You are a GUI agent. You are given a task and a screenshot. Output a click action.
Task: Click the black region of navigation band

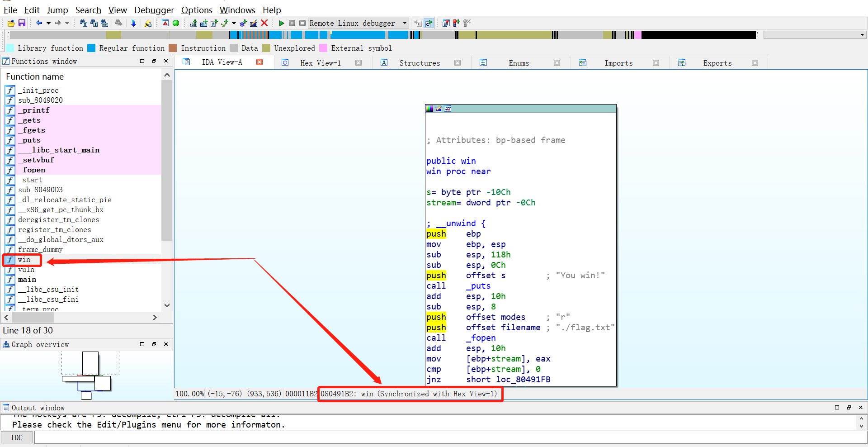pyautogui.click(x=698, y=35)
